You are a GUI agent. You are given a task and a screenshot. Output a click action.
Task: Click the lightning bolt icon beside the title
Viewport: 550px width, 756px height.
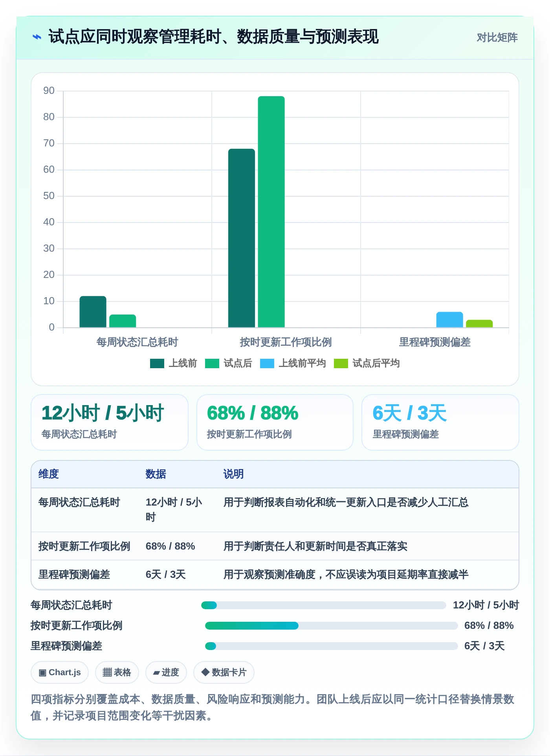[37, 37]
